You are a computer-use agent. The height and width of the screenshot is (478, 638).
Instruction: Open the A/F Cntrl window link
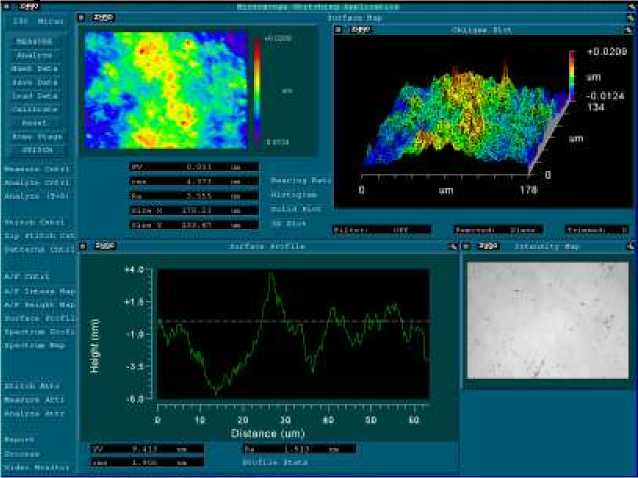click(27, 277)
